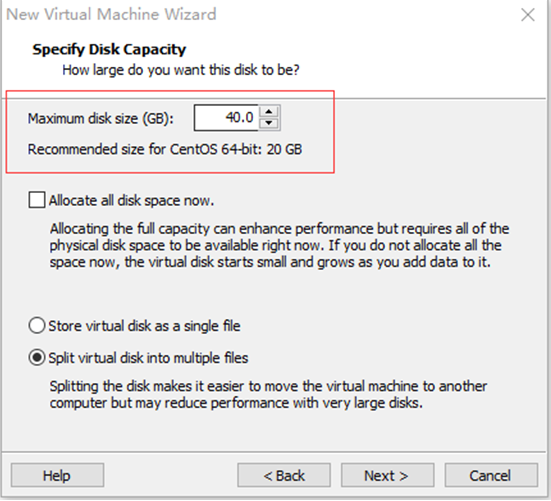Select Split virtual disk into multiple files radio
The image size is (551, 501).
(x=37, y=358)
